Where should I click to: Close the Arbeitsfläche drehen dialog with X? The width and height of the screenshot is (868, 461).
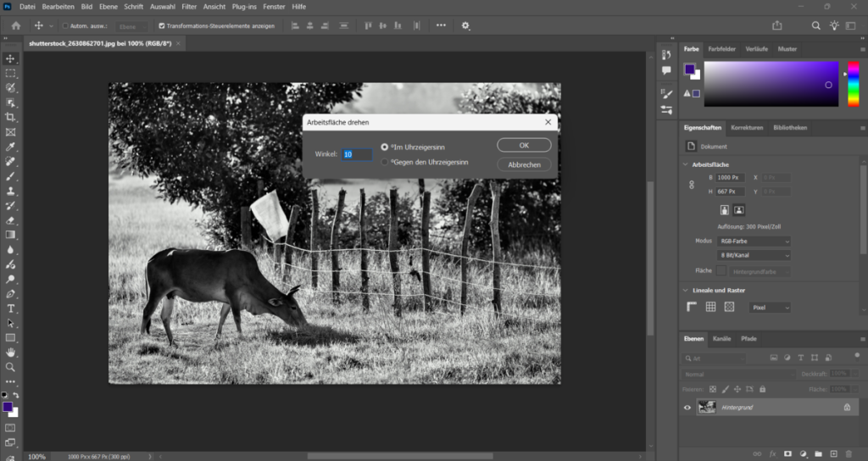pyautogui.click(x=548, y=122)
